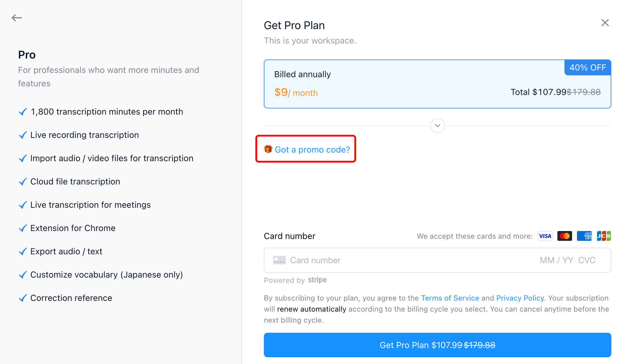
Task: Expand billing options with chevron
Action: (x=437, y=126)
